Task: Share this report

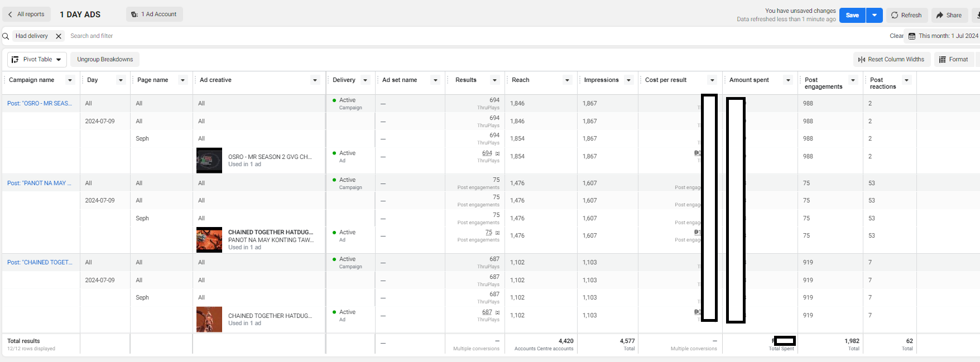Action: coord(949,15)
